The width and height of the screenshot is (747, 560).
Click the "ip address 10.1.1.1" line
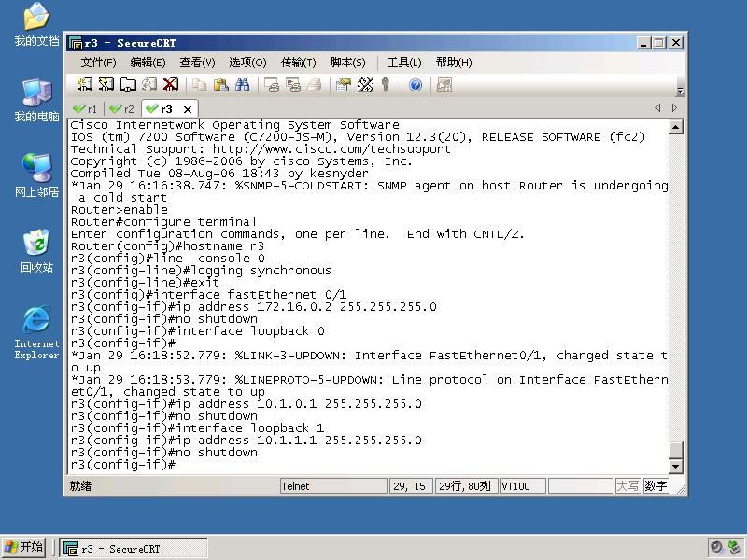246,441
